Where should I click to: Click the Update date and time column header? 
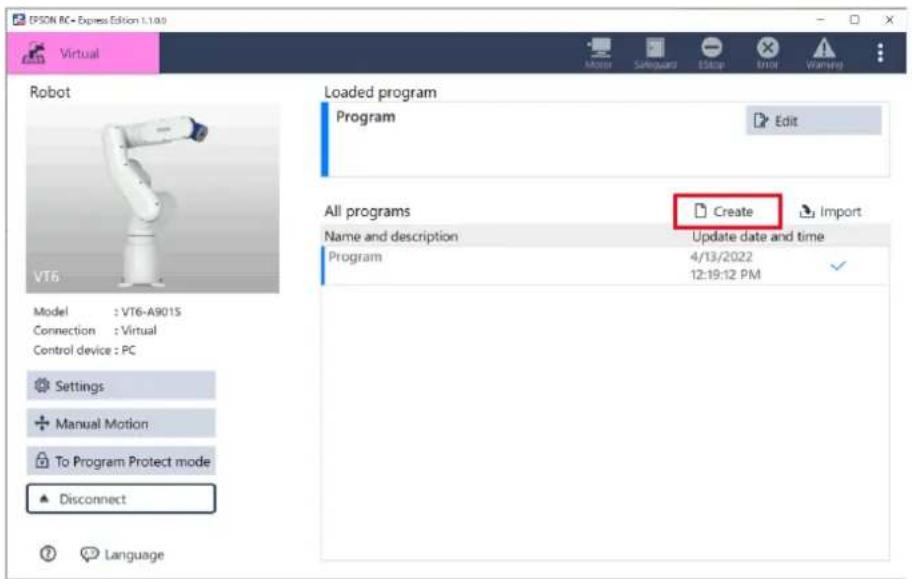coord(758,236)
